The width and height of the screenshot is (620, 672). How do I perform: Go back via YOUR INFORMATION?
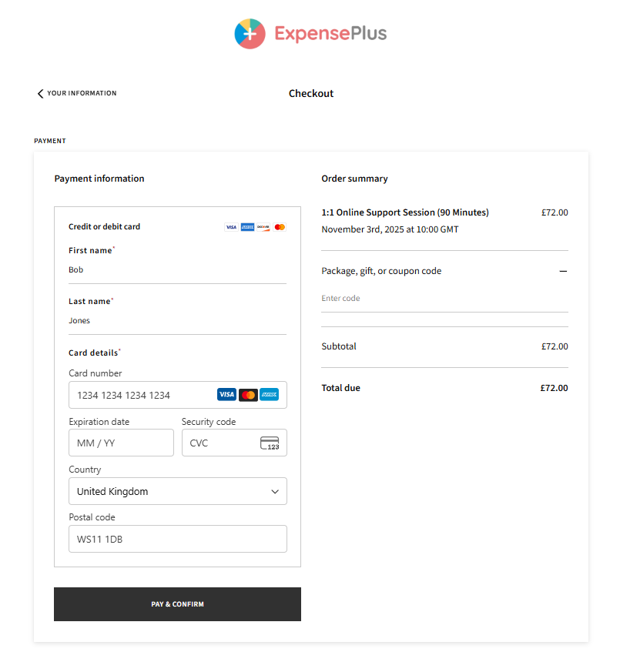81,93
